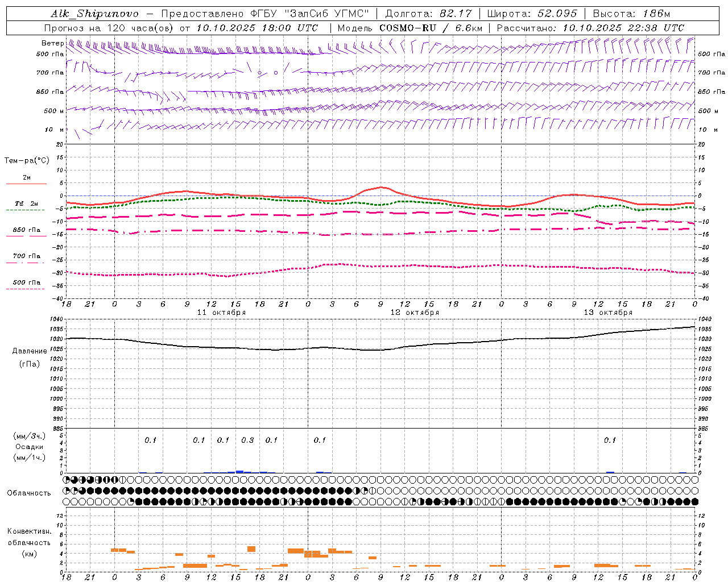Click the date label 13 октября

click(608, 312)
